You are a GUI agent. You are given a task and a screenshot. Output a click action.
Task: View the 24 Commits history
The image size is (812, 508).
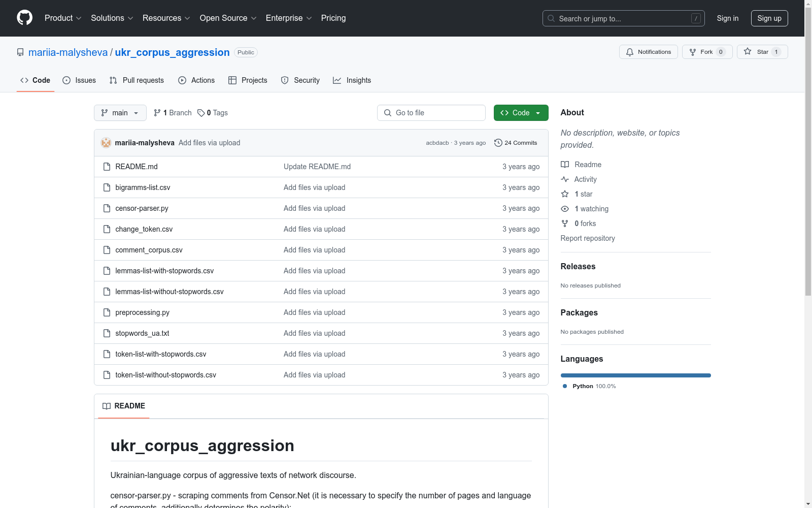(516, 143)
